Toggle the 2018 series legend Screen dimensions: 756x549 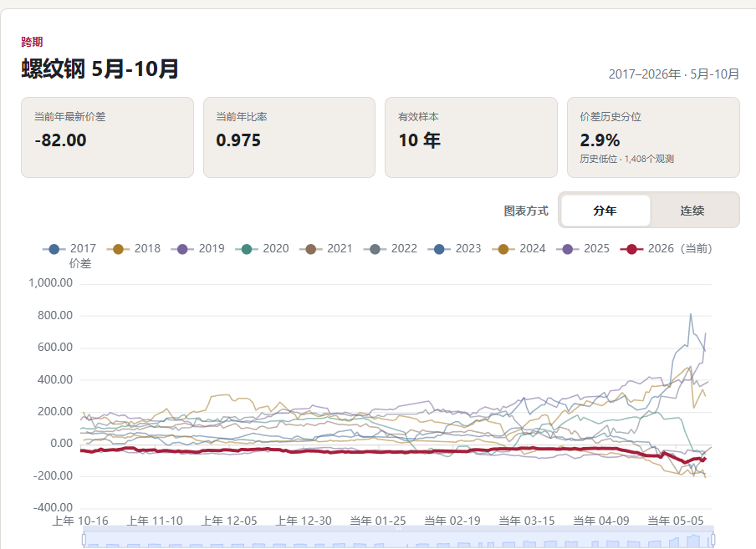[134, 248]
